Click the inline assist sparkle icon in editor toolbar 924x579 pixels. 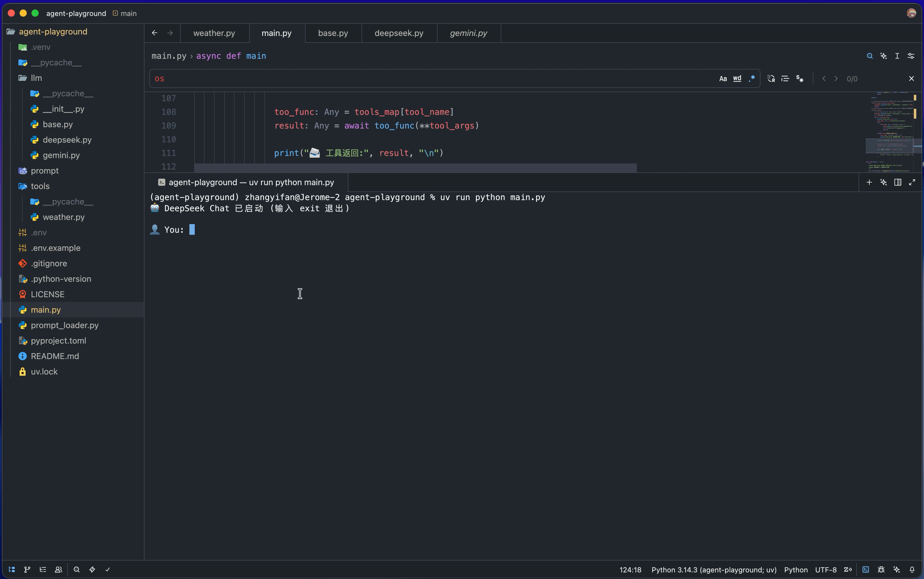tap(883, 56)
